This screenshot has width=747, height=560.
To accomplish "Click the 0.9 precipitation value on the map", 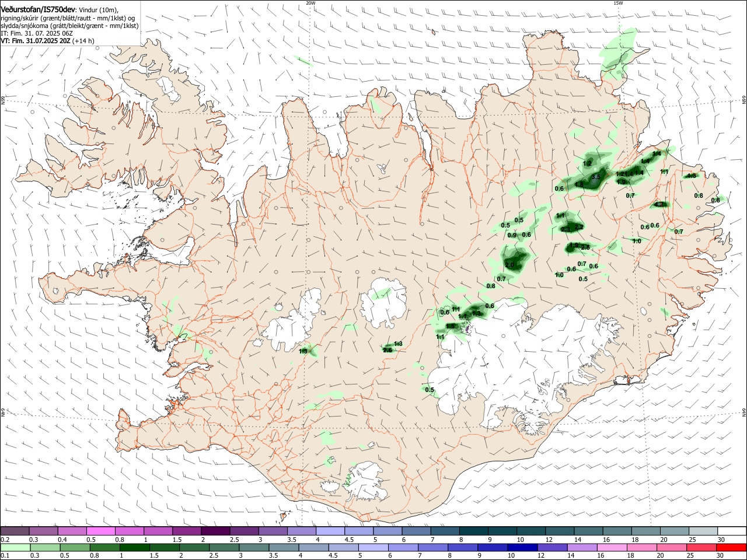I will 512,236.
